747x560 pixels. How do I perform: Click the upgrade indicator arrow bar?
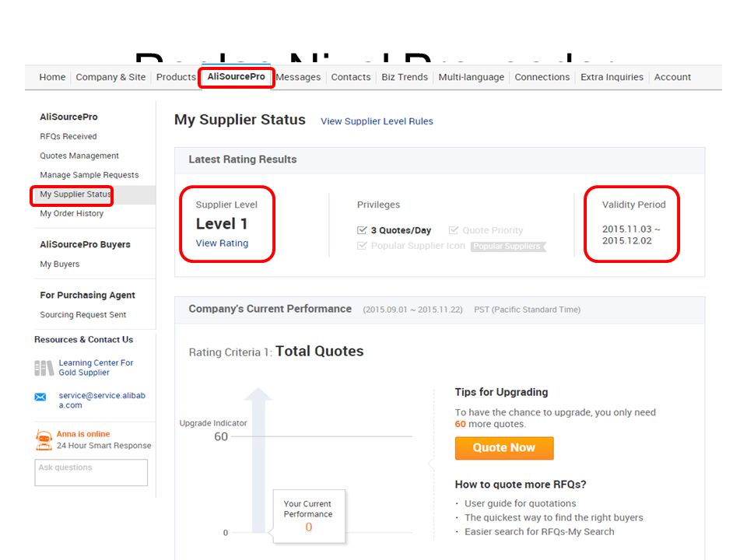[x=258, y=460]
